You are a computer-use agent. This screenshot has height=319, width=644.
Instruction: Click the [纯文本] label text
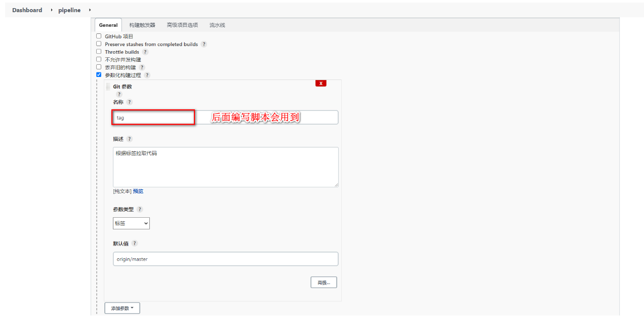pyautogui.click(x=122, y=191)
